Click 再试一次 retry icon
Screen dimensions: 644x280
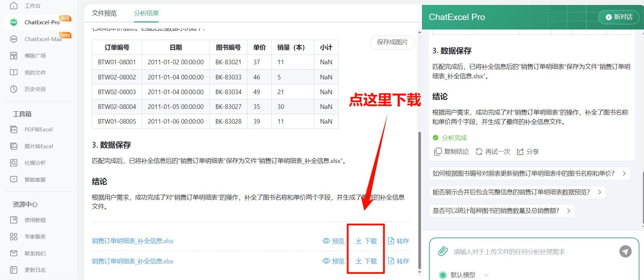479,152
